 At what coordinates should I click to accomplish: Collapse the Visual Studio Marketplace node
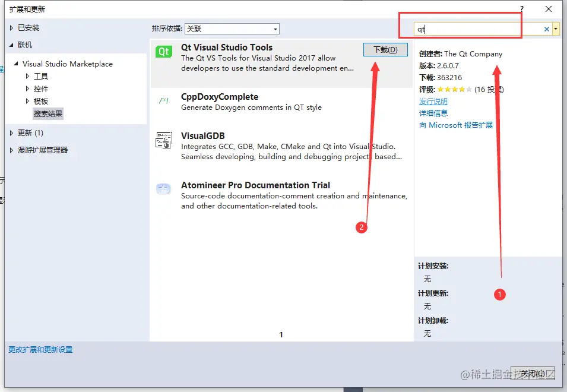point(16,64)
